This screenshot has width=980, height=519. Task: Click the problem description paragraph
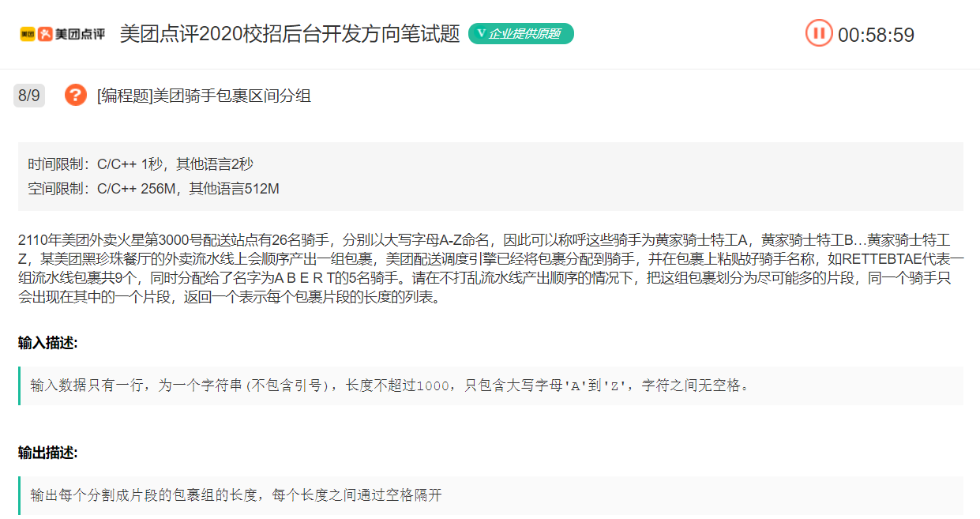point(490,269)
